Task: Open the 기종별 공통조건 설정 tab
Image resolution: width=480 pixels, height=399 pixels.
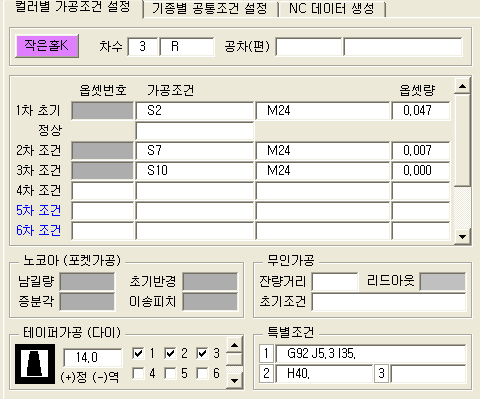Action: coord(210,9)
